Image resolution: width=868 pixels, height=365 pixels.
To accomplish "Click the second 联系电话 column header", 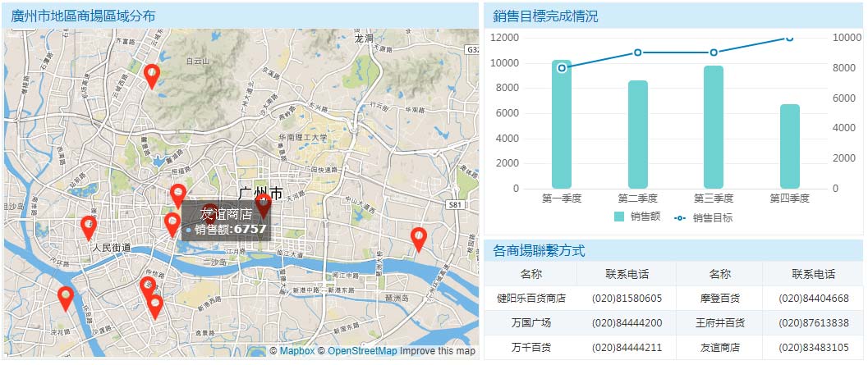I will point(813,274).
